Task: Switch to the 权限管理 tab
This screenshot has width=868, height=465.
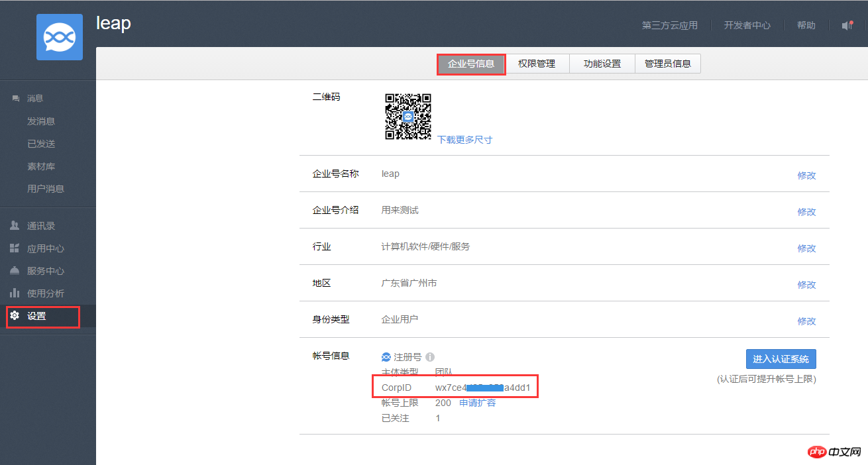Action: [537, 63]
